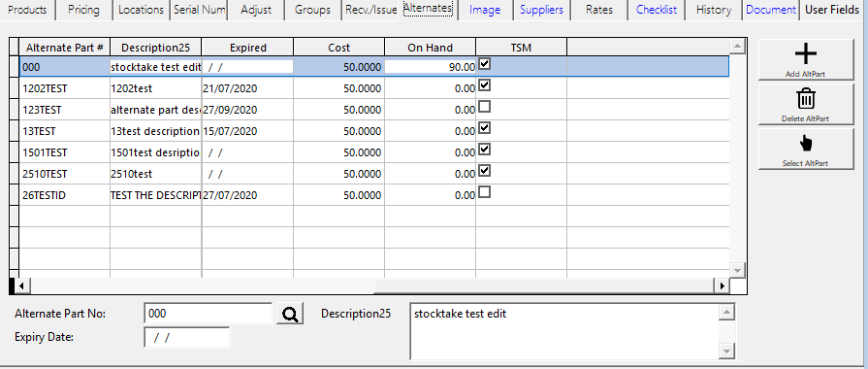Click the trash Delete AltPart icon

click(806, 99)
